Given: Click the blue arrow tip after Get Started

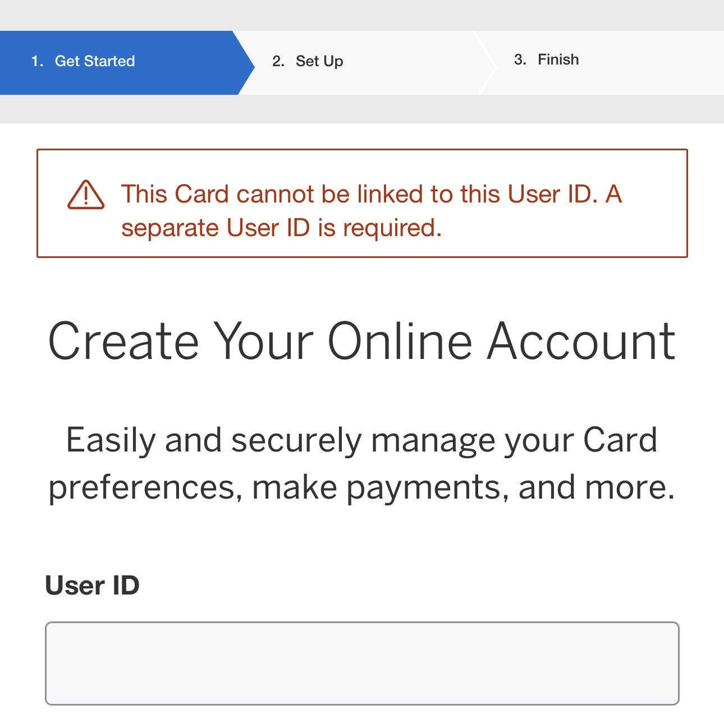Looking at the screenshot, I should pyautogui.click(x=246, y=63).
